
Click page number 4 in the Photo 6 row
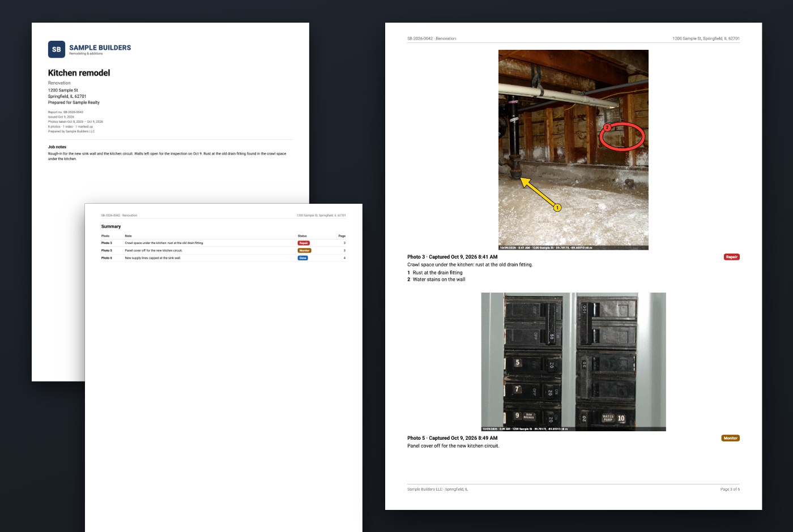[344, 258]
